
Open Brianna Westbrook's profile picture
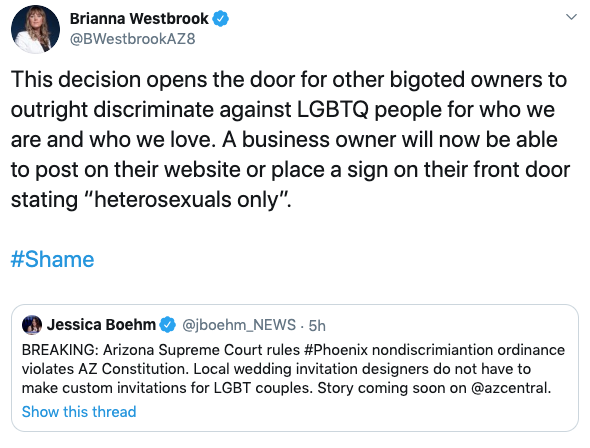tap(35, 29)
